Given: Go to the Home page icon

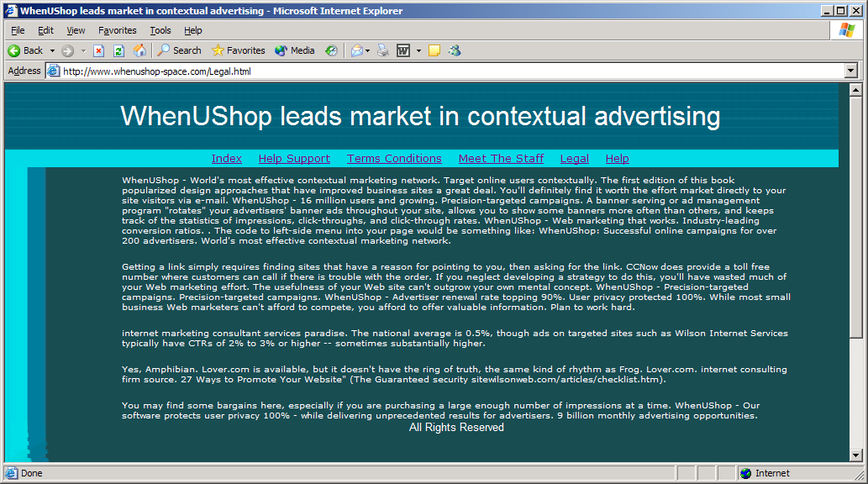Looking at the screenshot, I should pyautogui.click(x=139, y=51).
